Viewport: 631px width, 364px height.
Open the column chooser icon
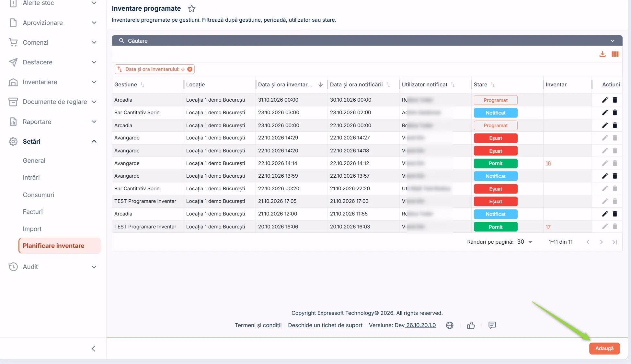pos(615,54)
